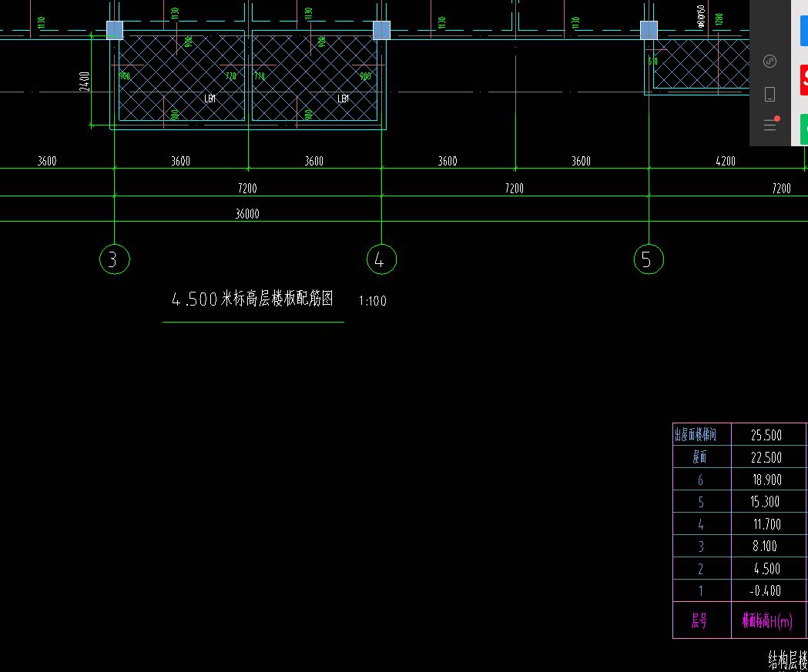Select the green 1280 rebar dimension text
The image size is (808, 672).
[x=719, y=19]
